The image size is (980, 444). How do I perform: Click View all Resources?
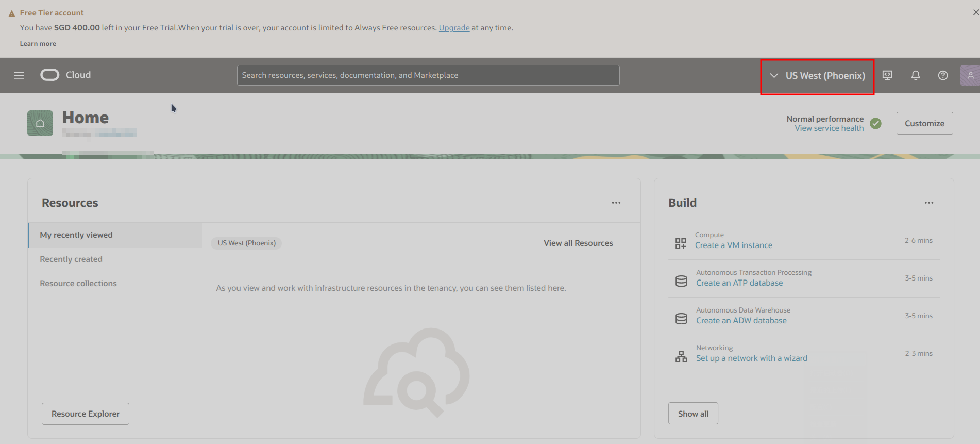pos(578,243)
